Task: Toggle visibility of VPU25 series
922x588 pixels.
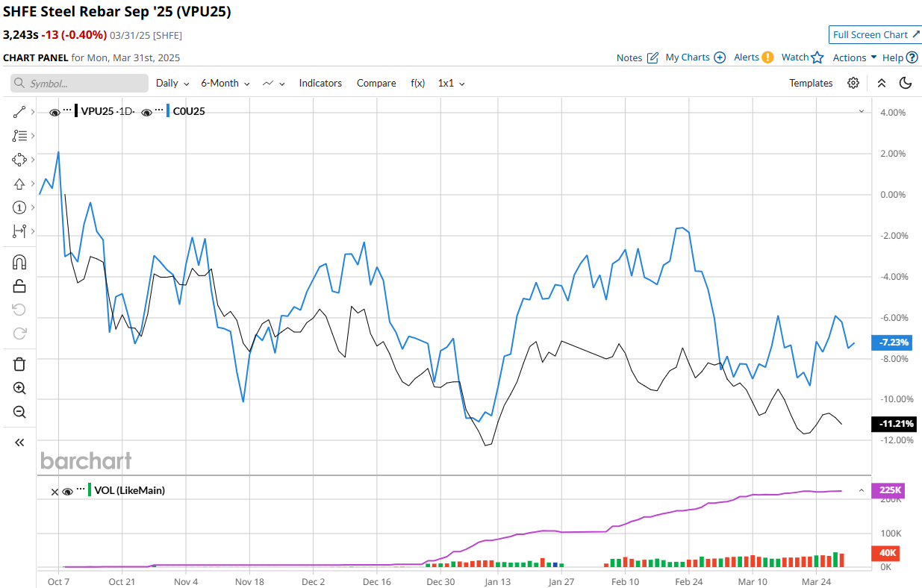Action: pyautogui.click(x=54, y=112)
